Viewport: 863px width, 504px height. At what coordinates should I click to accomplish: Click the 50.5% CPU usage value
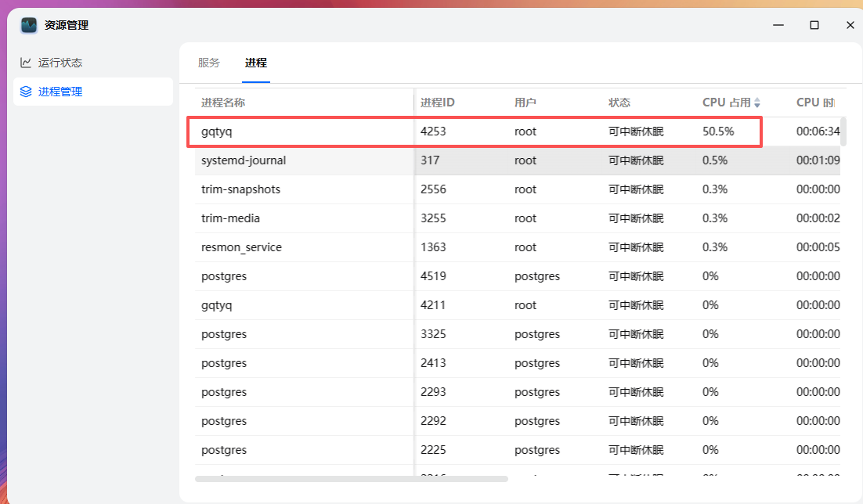point(718,131)
